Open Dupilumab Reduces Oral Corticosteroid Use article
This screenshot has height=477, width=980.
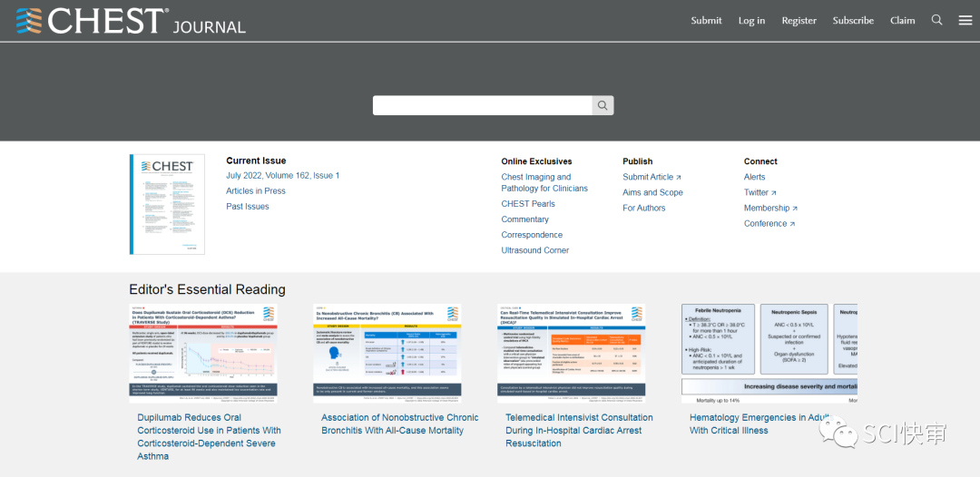pyautogui.click(x=210, y=437)
